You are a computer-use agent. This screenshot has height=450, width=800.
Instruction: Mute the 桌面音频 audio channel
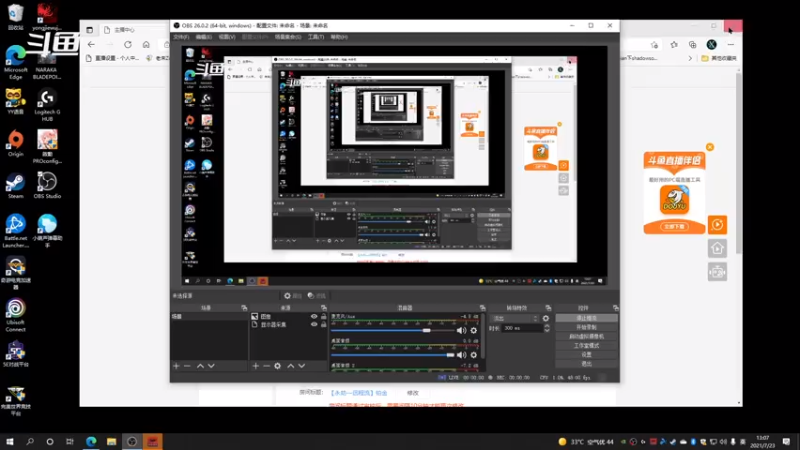tap(462, 355)
